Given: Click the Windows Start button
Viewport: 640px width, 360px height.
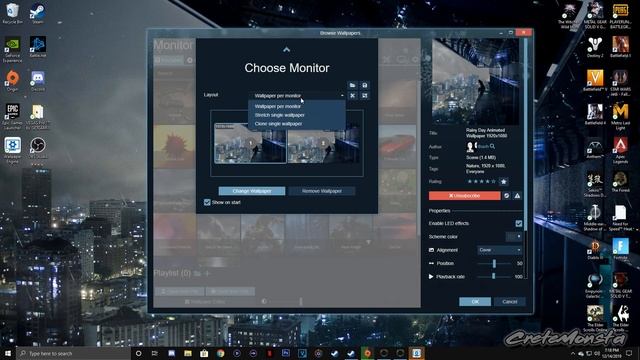Looking at the screenshot, I should coord(7,353).
